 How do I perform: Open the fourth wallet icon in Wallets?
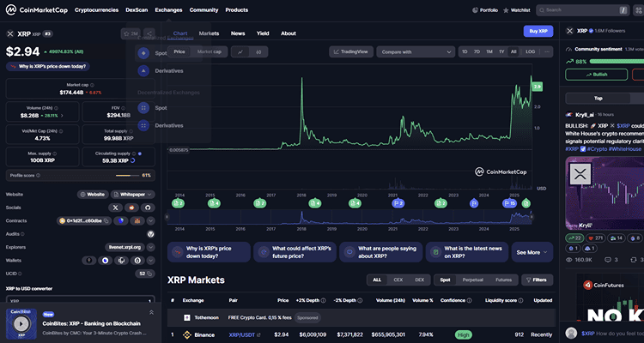(x=137, y=260)
